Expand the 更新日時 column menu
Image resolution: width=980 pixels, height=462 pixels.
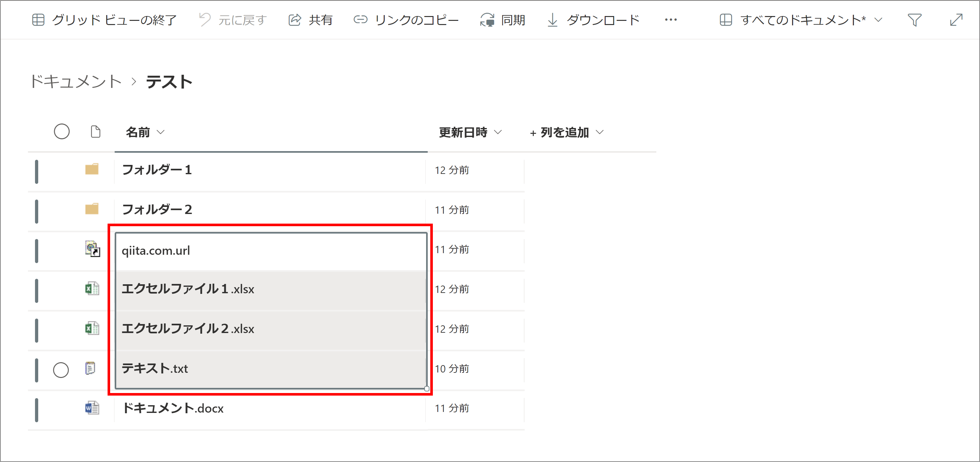[x=470, y=132]
